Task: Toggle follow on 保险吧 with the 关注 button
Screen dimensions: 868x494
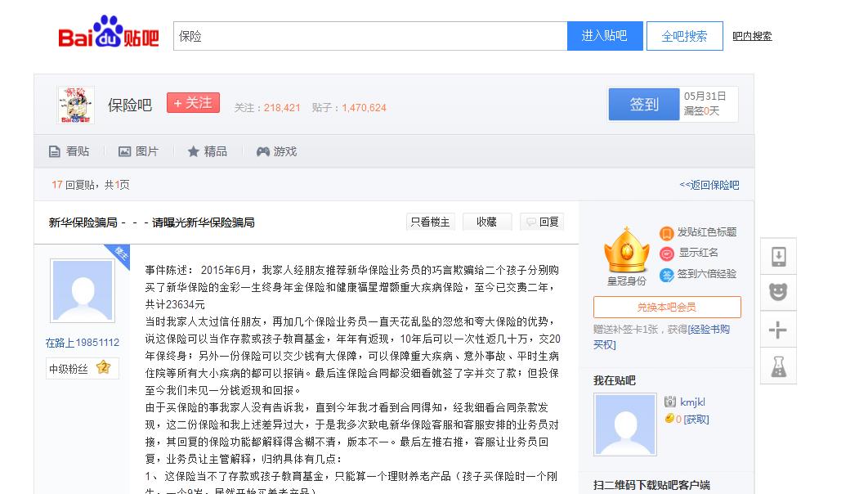Action: (x=193, y=102)
